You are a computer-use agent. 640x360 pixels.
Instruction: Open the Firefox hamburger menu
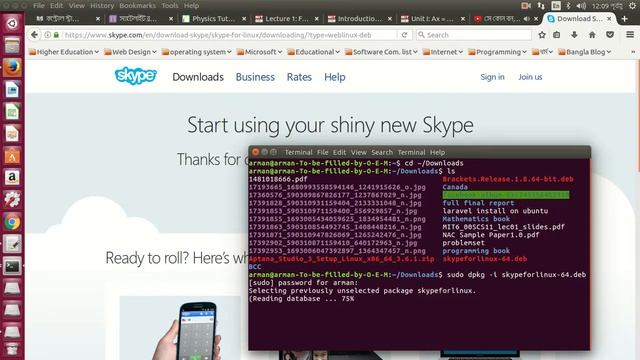(630, 35)
